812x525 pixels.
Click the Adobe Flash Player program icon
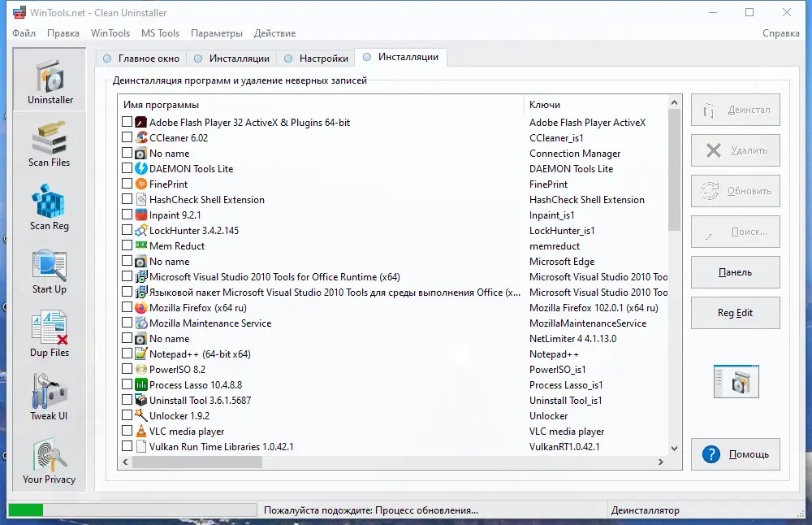pyautogui.click(x=140, y=122)
